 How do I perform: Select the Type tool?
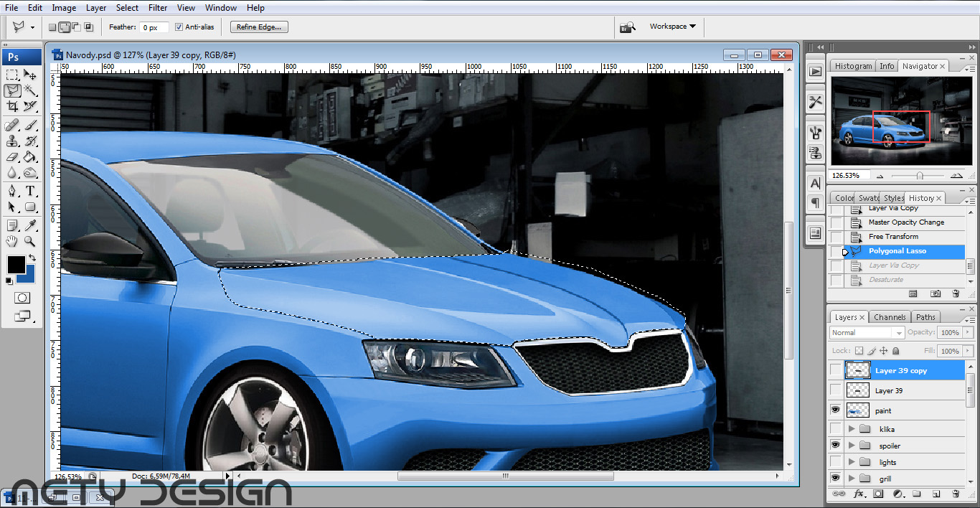(30, 192)
